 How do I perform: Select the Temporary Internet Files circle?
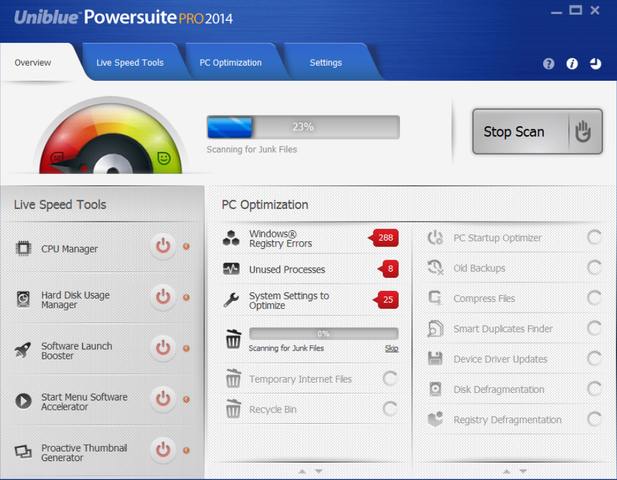(390, 378)
